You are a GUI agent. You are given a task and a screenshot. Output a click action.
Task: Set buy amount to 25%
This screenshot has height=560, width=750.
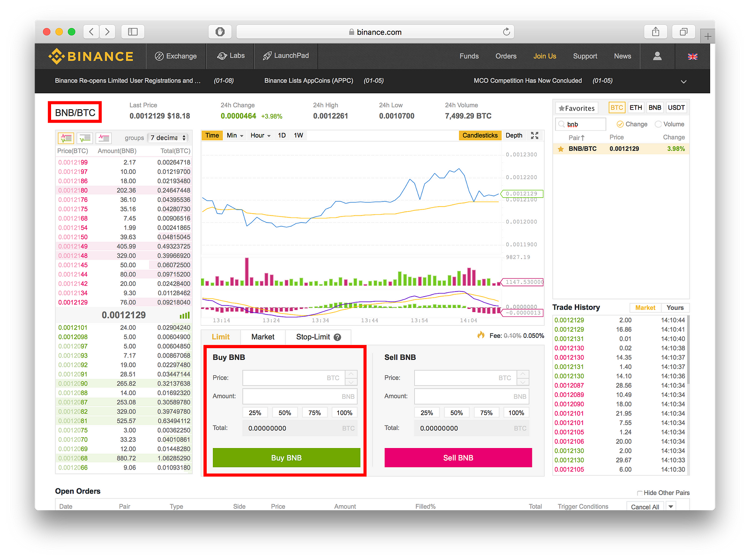coord(255,413)
